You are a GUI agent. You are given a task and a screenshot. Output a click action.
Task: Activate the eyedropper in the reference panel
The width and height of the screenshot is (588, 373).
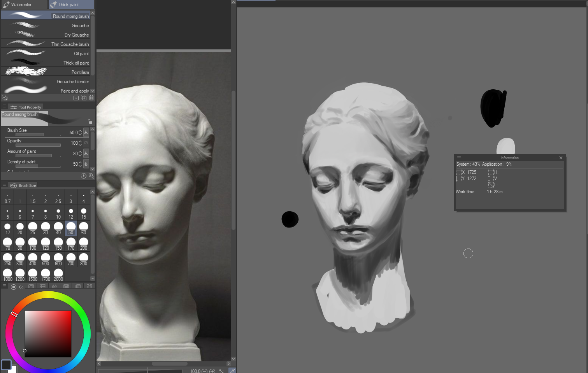pyautogui.click(x=232, y=371)
